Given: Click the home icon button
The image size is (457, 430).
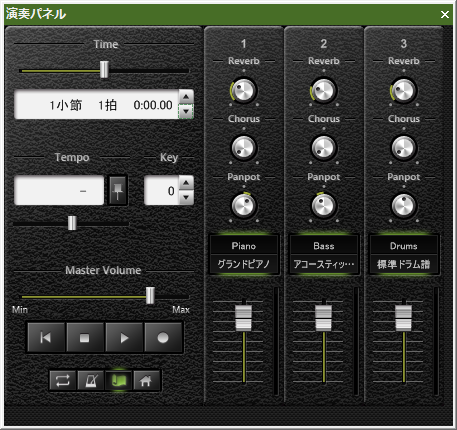Looking at the screenshot, I should pos(146,380).
